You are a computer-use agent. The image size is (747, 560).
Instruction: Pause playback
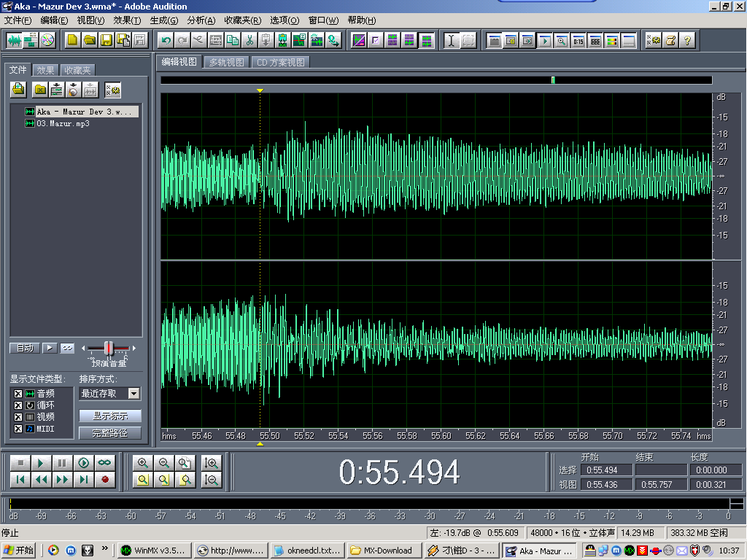coord(63,463)
